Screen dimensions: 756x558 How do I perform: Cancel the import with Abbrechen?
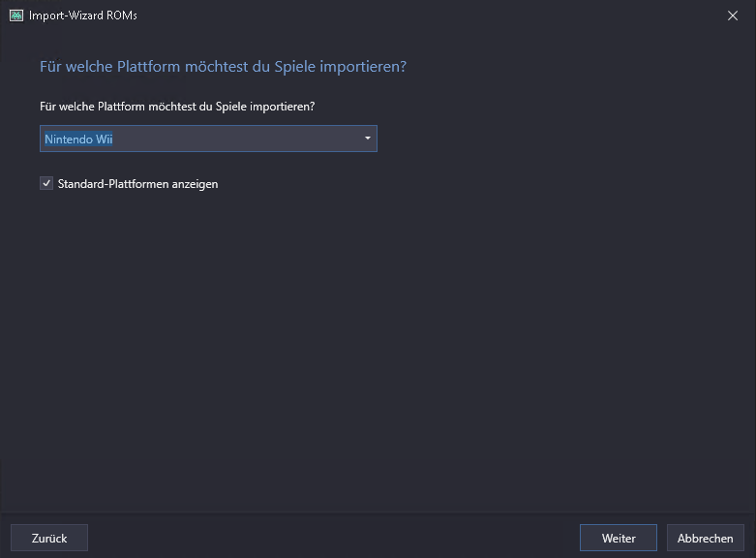pyautogui.click(x=706, y=538)
